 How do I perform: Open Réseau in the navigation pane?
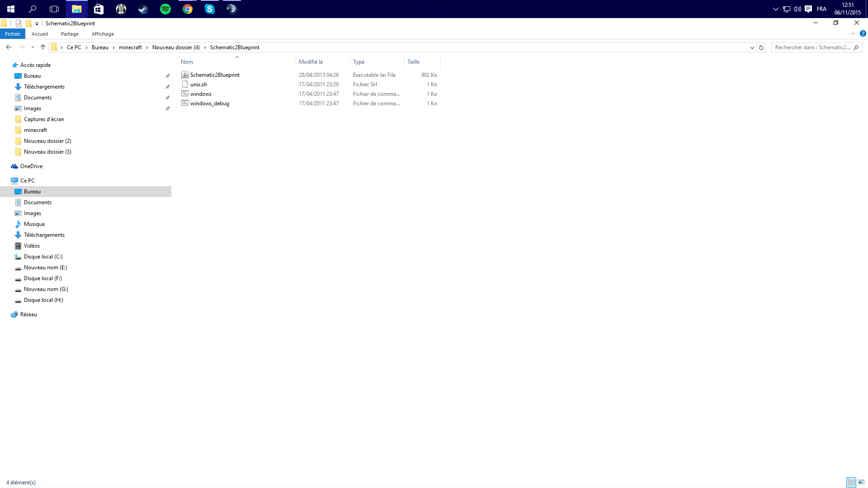[28, 314]
